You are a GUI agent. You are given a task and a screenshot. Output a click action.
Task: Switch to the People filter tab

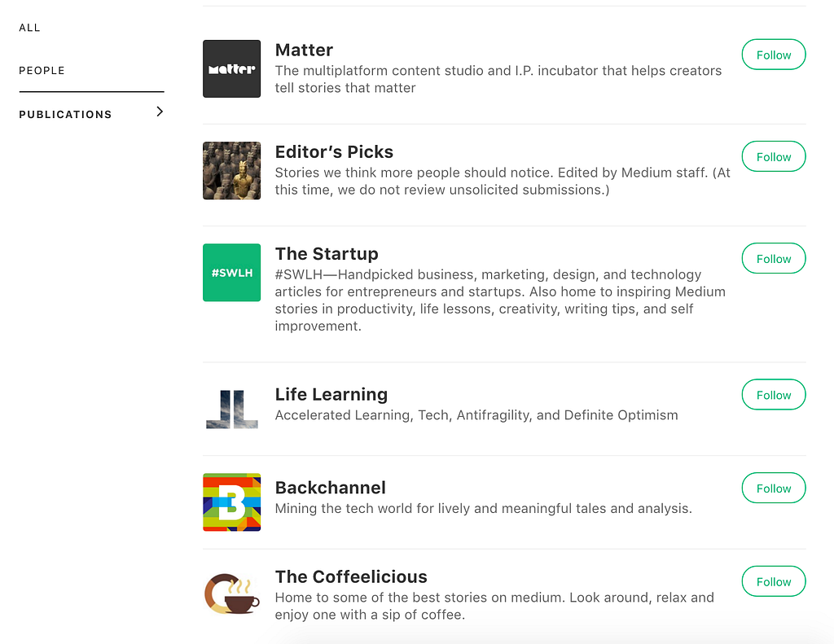[x=42, y=71]
